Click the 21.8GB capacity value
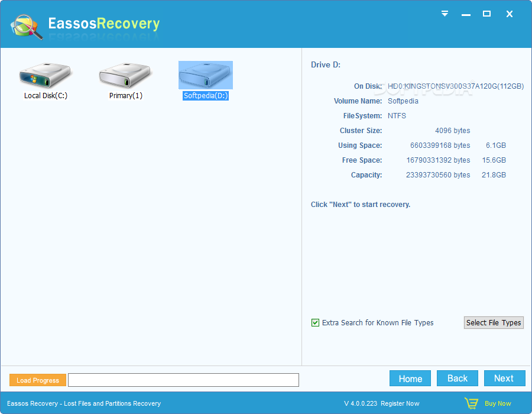 point(494,175)
